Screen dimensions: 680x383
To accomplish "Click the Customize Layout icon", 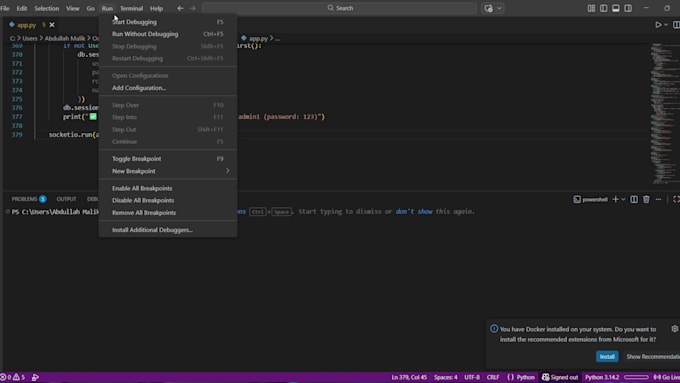I will 591,8.
